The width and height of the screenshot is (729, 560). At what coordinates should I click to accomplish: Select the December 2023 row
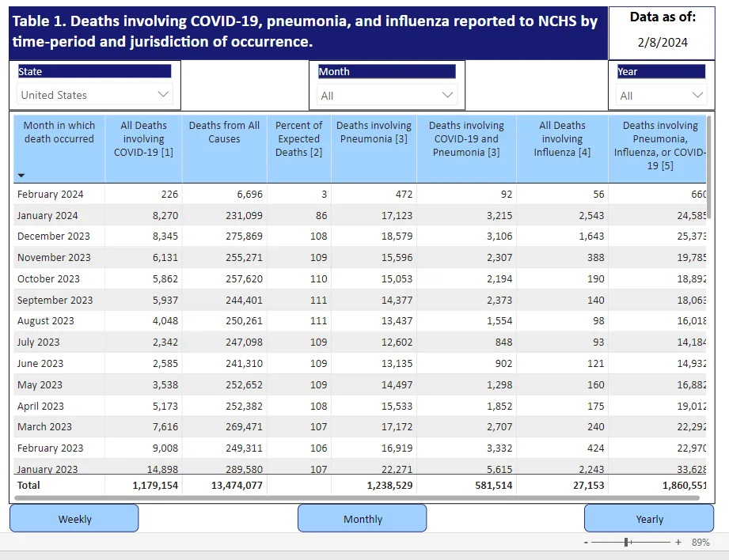coord(359,236)
